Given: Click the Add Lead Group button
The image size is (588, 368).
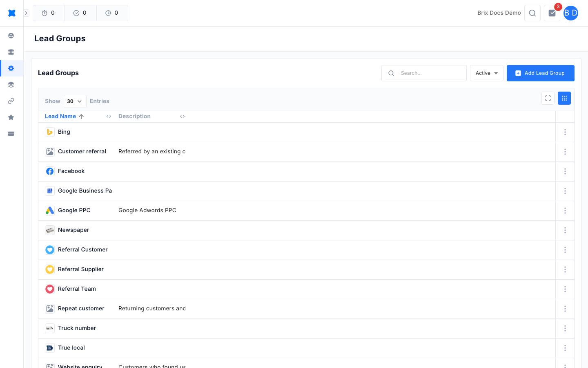Looking at the screenshot, I should [541, 73].
